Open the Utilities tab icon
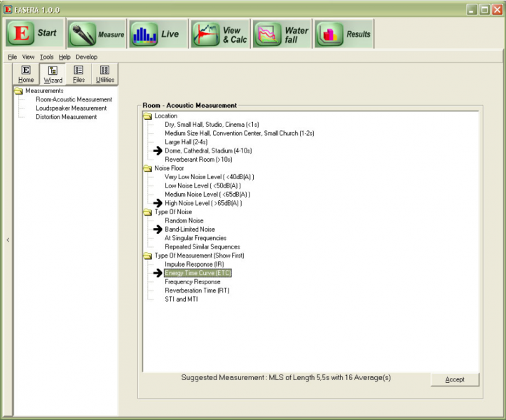Image resolution: width=506 pixels, height=420 pixels. (104, 70)
